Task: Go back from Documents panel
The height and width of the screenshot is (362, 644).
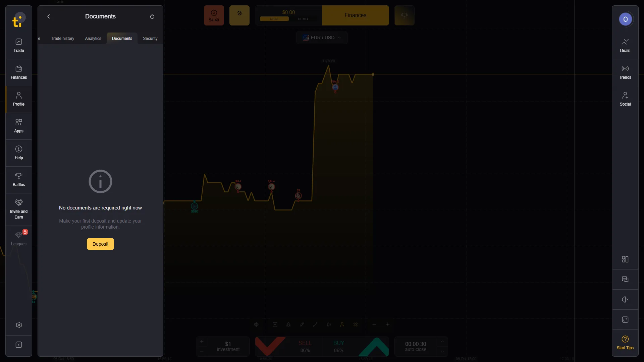Action: click(x=49, y=16)
